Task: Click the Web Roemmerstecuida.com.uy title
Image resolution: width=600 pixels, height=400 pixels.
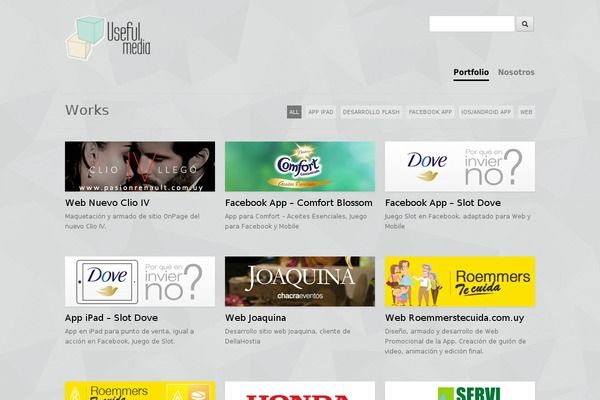Action: click(454, 318)
